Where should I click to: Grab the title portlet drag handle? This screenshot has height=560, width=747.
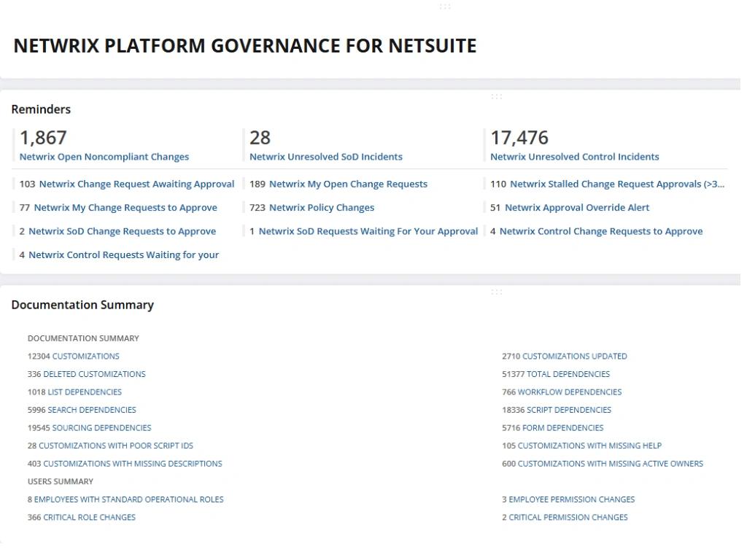point(445,7)
